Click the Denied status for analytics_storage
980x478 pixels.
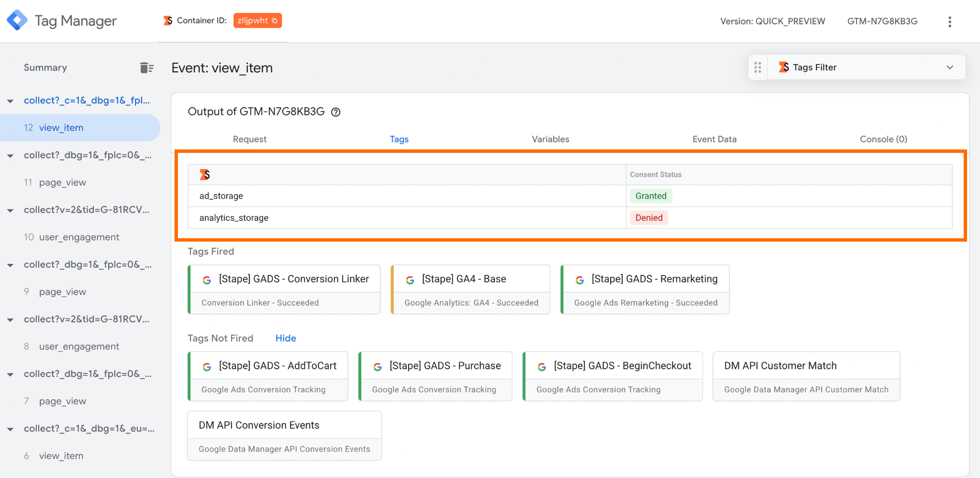point(649,218)
